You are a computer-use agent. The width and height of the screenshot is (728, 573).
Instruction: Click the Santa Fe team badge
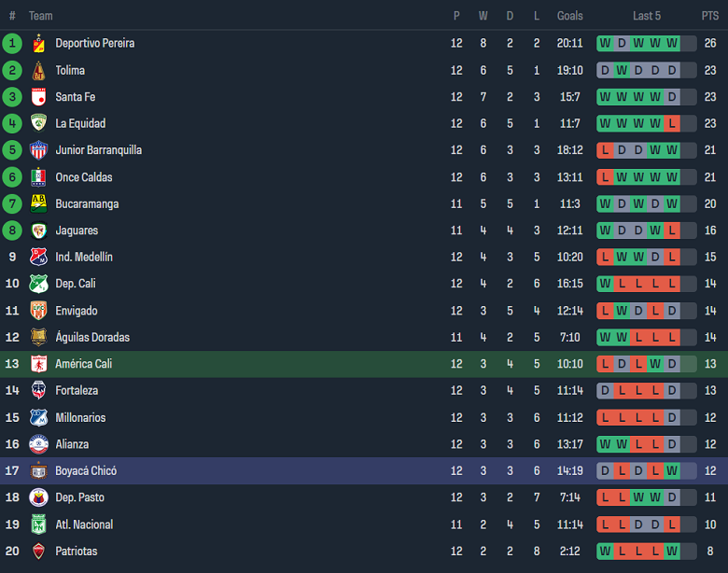click(x=38, y=97)
